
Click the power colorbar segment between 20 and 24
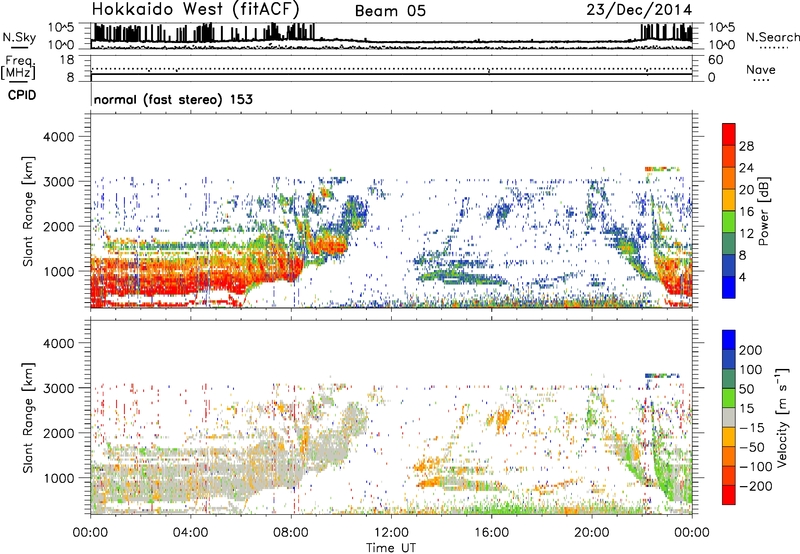pyautogui.click(x=729, y=179)
